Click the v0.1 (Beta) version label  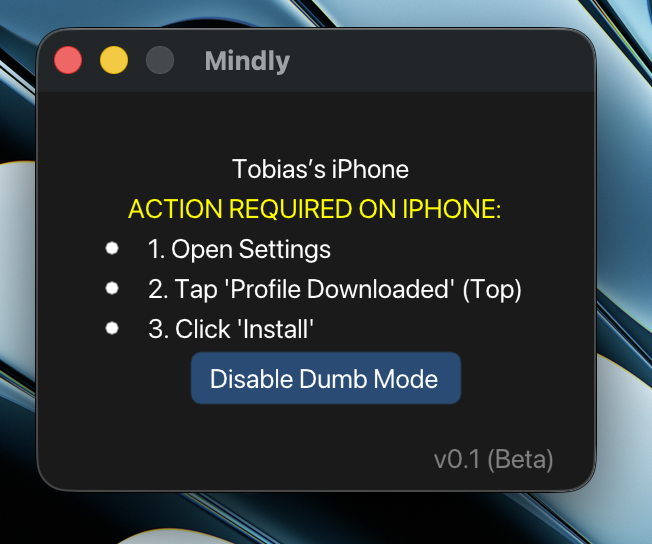coord(494,460)
